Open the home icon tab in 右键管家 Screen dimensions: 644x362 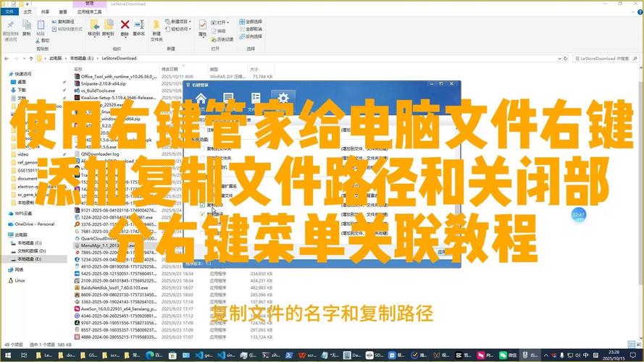201,98
